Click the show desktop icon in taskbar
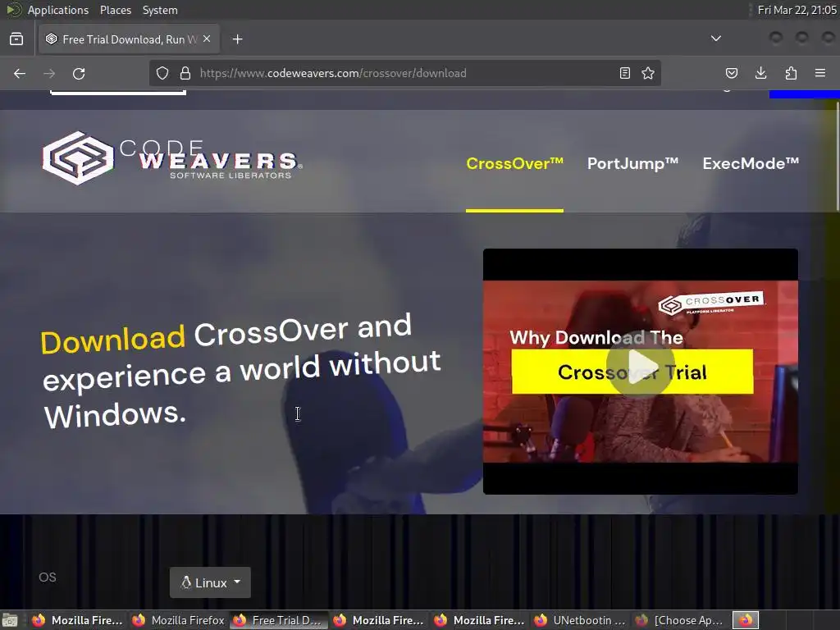Screen dimensions: 840x630 click(x=10, y=620)
